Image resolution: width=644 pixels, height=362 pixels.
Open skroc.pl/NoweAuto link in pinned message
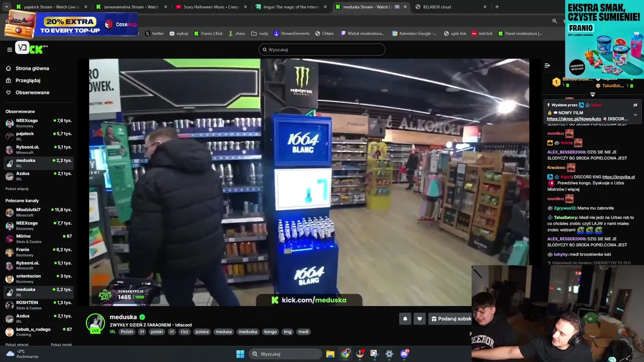[x=574, y=119]
